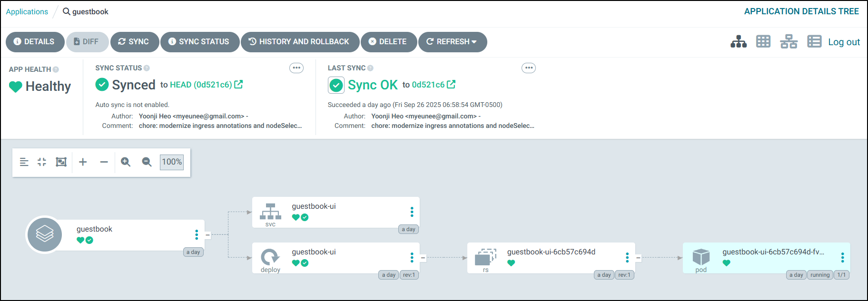868x301 pixels.
Task: Collapse the replica set node children
Action: [638, 258]
